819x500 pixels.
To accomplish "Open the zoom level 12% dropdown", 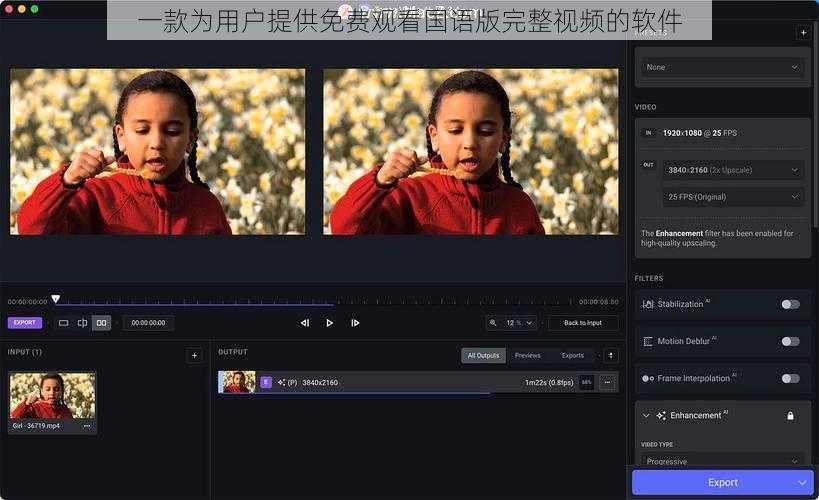I will coord(519,323).
